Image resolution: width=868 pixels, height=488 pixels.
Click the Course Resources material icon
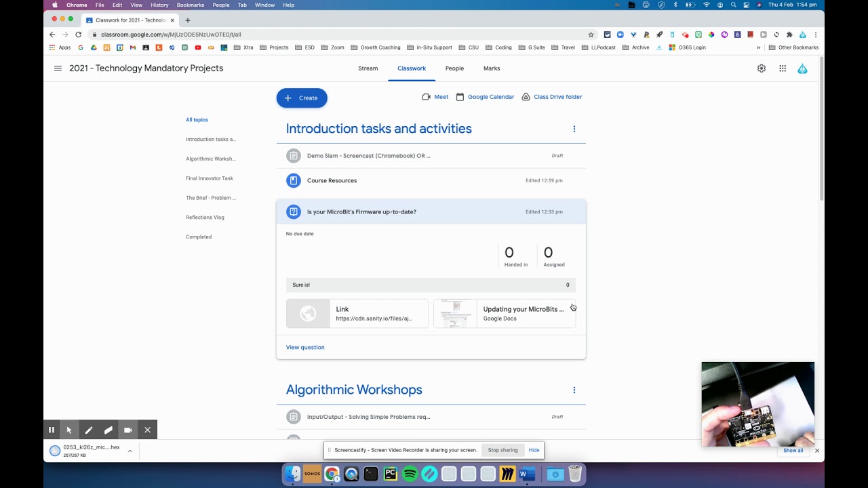click(x=293, y=180)
